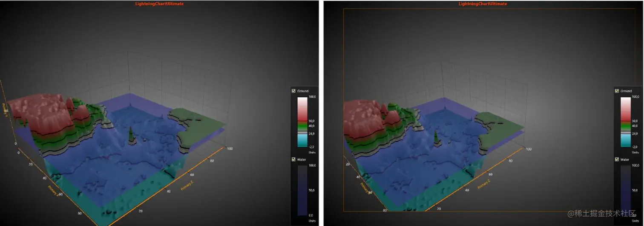Uncheck Water checkbox in left chart legend
Viewport: 644px width, 226px height.
(293, 159)
